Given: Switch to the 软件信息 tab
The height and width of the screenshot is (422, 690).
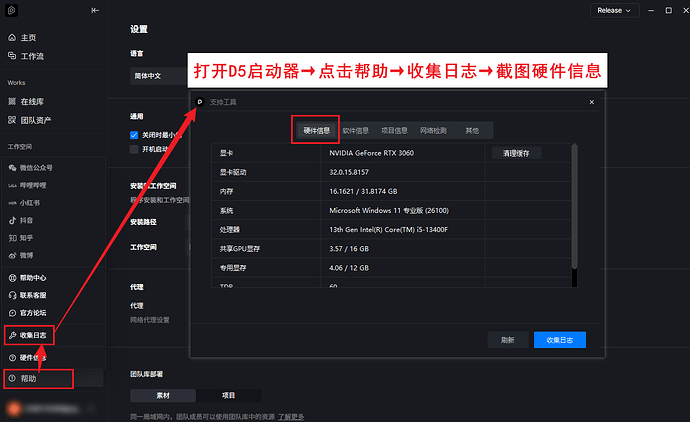Looking at the screenshot, I should pyautogui.click(x=355, y=130).
